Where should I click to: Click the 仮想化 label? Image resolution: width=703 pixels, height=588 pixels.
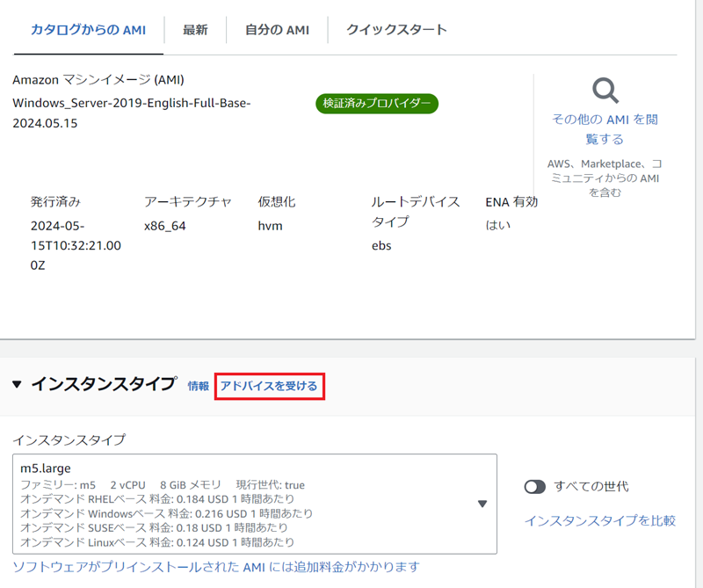(x=277, y=202)
